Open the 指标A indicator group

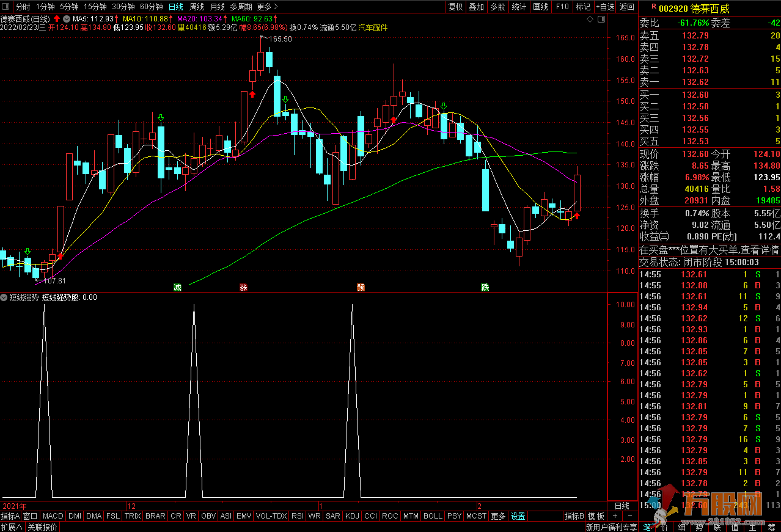(x=10, y=516)
